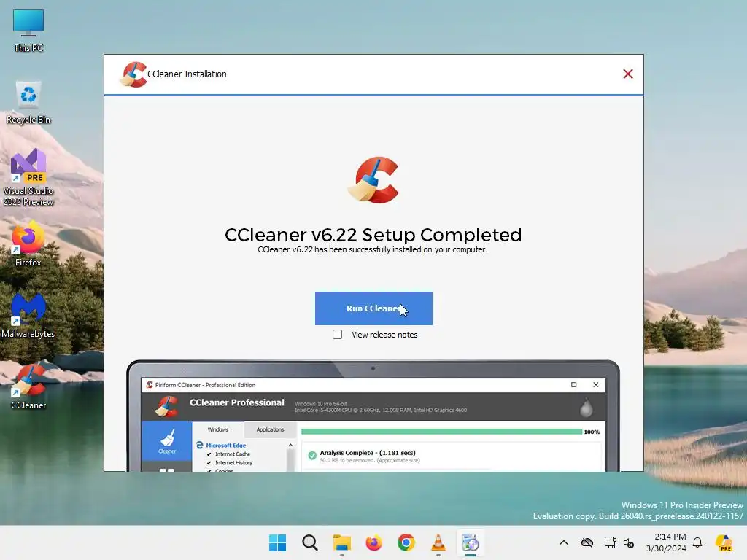Image resolution: width=747 pixels, height=560 pixels.
Task: Select Visual Studio 2022 Preview desktop shortcut
Action: [x=28, y=177]
